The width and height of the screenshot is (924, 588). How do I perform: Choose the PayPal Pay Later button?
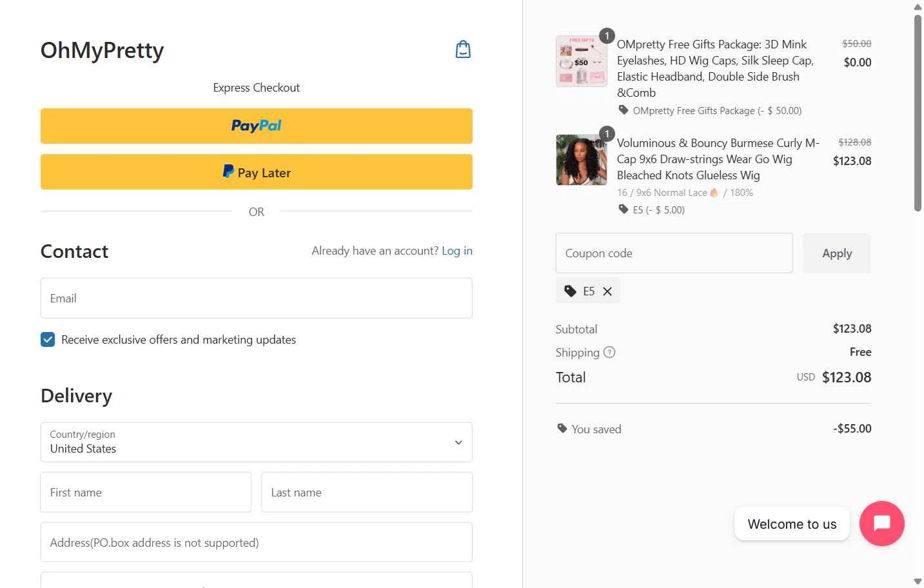click(x=257, y=172)
